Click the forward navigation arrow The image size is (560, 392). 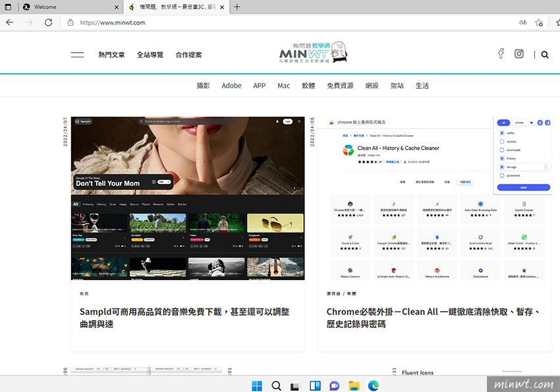[x=29, y=22]
